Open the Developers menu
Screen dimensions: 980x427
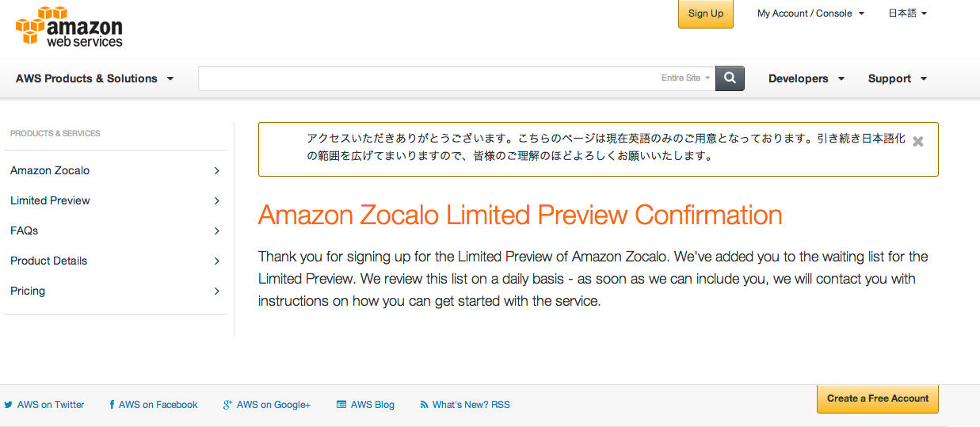[x=806, y=78]
